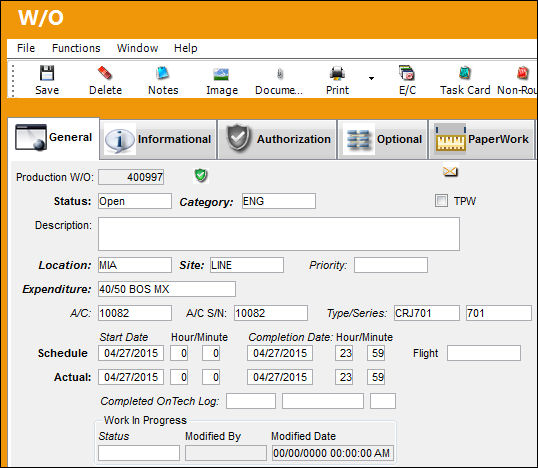Switch to the Informational tab
Screen dimensions: 538x468
(x=158, y=139)
